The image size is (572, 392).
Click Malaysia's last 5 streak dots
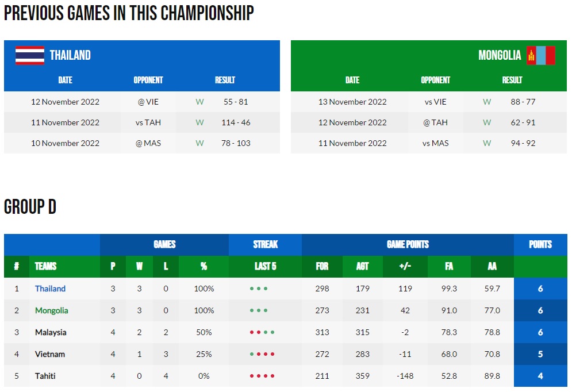(262, 332)
